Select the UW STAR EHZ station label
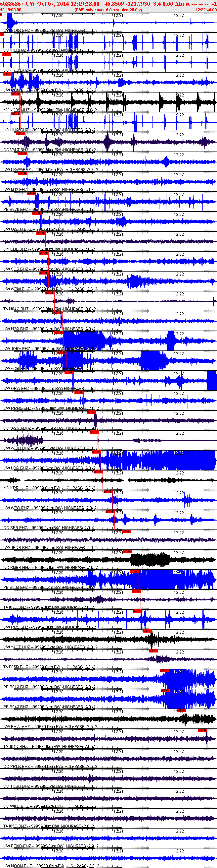Screen dimensions: 217x868 coord(51,31)
